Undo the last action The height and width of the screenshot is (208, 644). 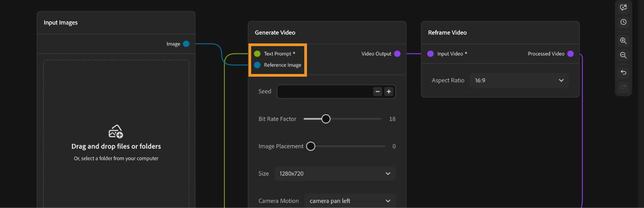(623, 72)
